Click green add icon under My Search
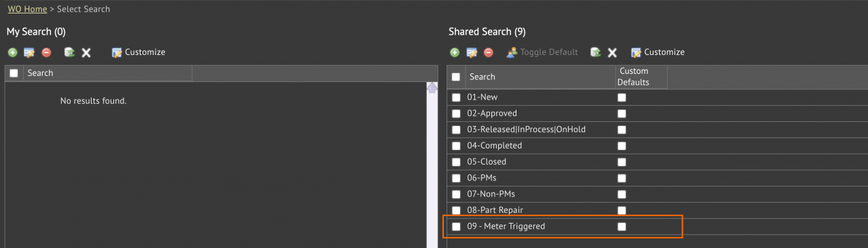 coord(12,52)
